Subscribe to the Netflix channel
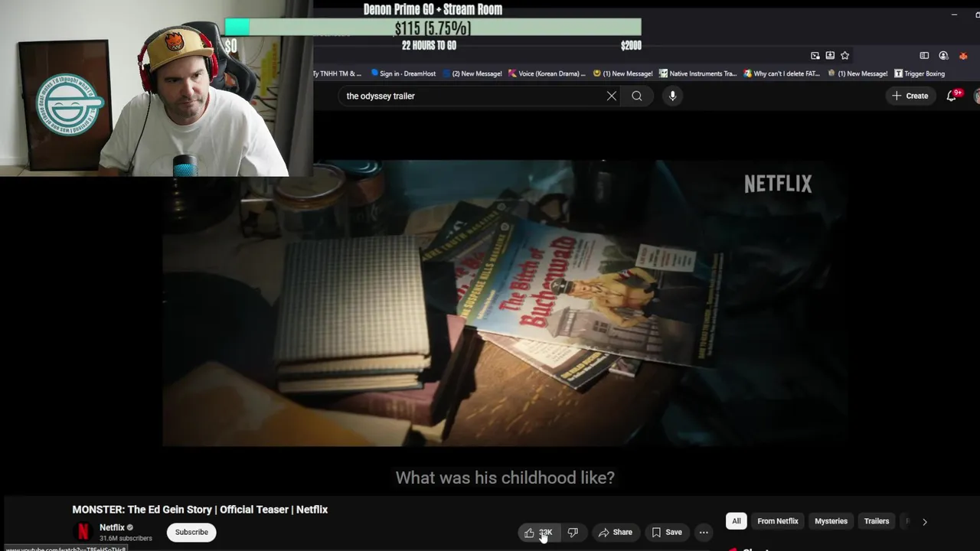The width and height of the screenshot is (980, 551). pyautogui.click(x=191, y=532)
